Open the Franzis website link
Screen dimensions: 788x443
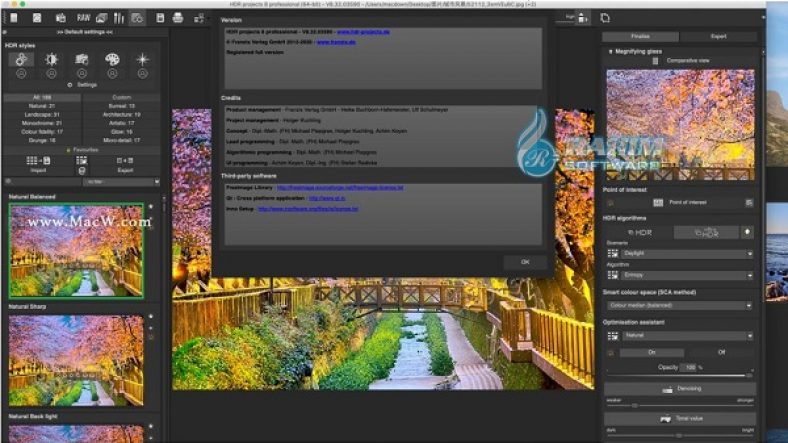336,42
